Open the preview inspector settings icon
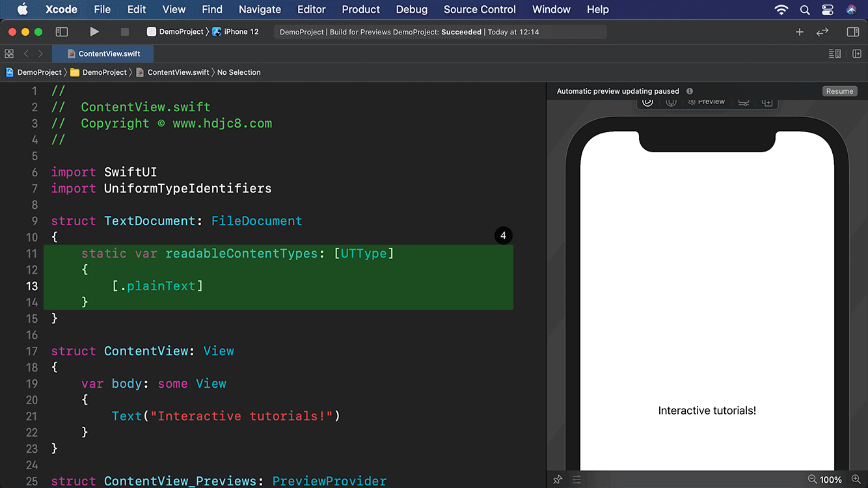This screenshot has height=488, width=868. (744, 102)
